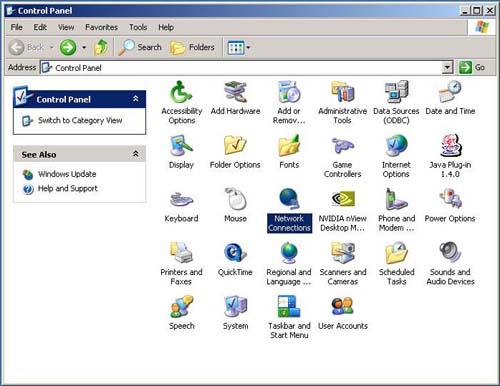Open Power Options
500x386 pixels.
[450, 205]
